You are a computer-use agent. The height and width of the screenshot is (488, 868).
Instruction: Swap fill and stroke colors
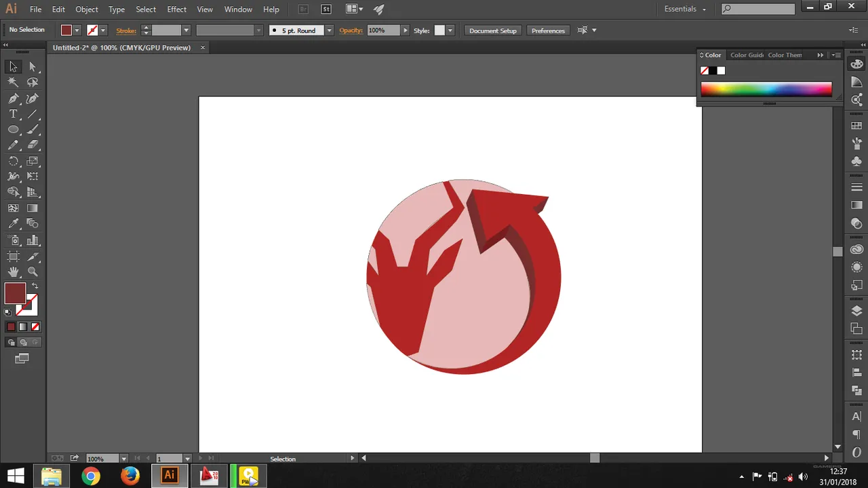(35, 286)
